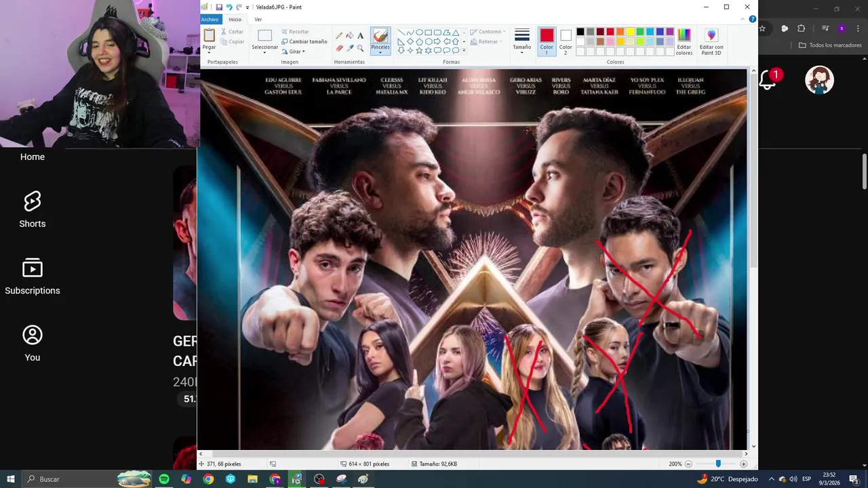This screenshot has width=868, height=488.
Task: Select the Text tool (A)
Action: tap(360, 35)
